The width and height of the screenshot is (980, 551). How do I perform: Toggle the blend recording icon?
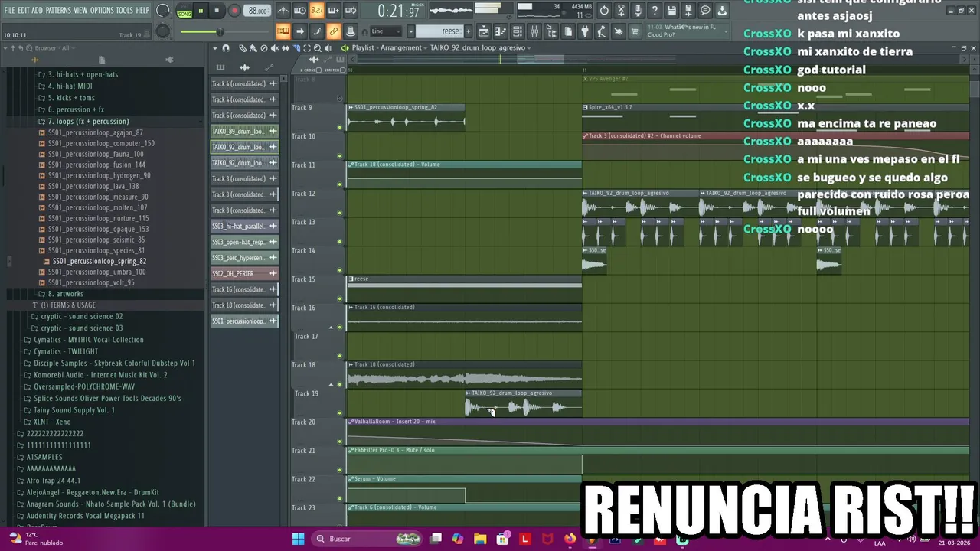point(334,11)
